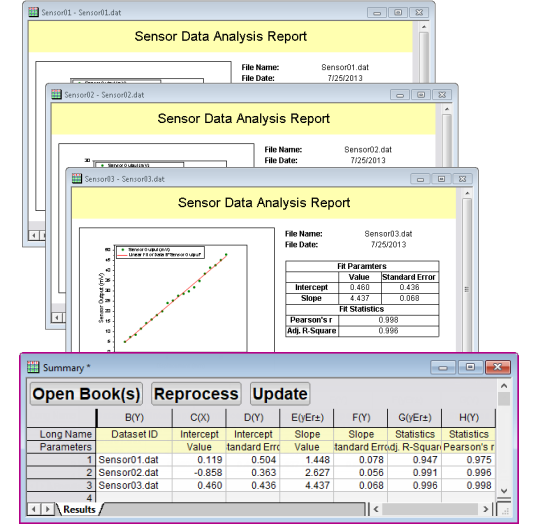Select row header 1 in Summary
The height and width of the screenshot is (526, 547).
(x=61, y=460)
